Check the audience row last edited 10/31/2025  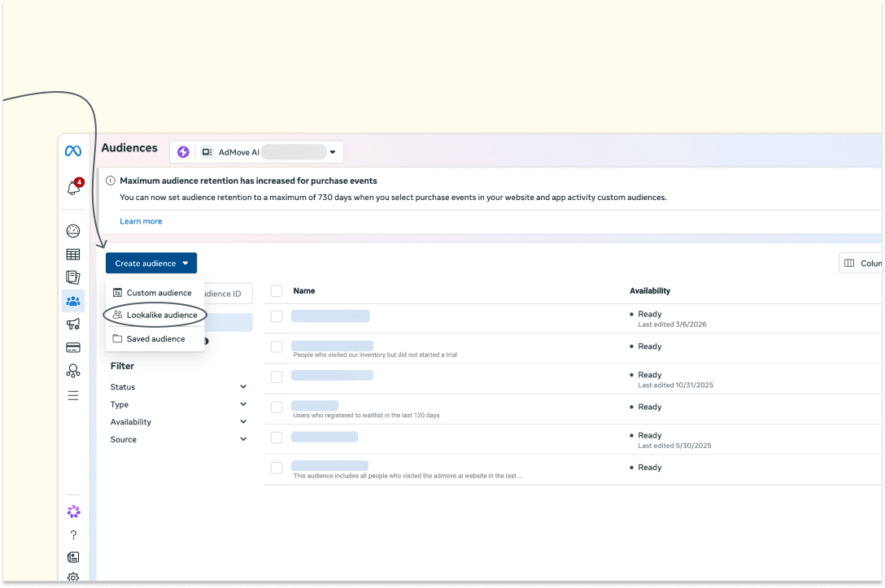(277, 377)
